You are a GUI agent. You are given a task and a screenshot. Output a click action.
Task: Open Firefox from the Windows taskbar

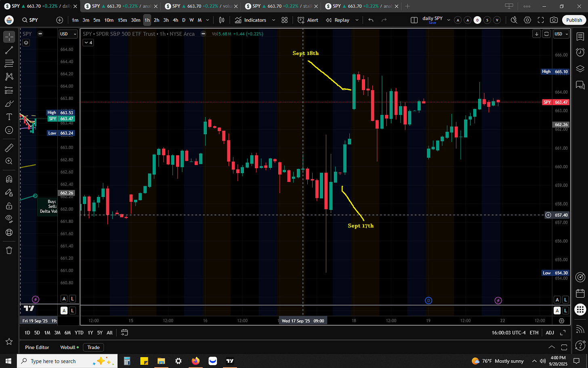(x=195, y=361)
